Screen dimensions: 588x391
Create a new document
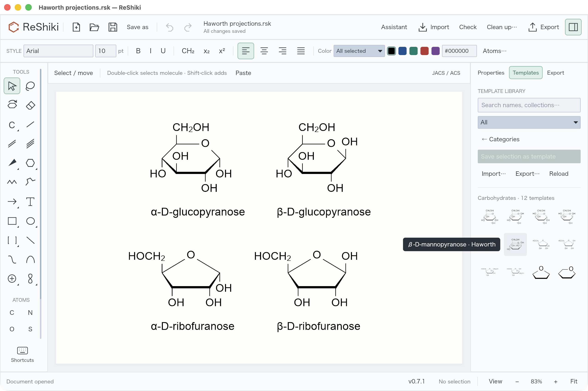click(x=76, y=27)
